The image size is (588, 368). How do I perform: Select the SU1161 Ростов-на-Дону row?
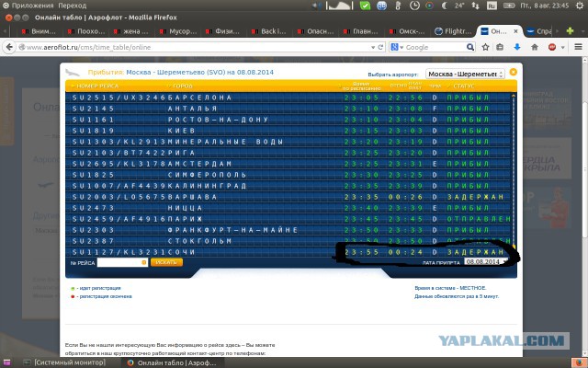(x=288, y=120)
